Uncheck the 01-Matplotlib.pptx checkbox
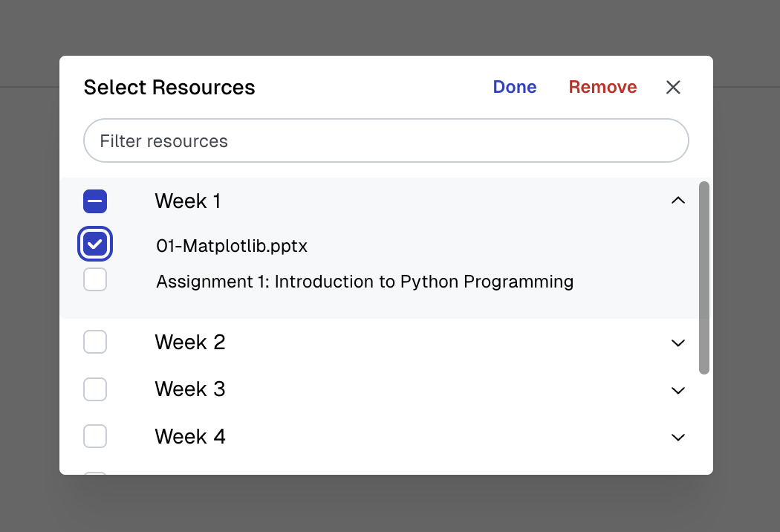 95,244
